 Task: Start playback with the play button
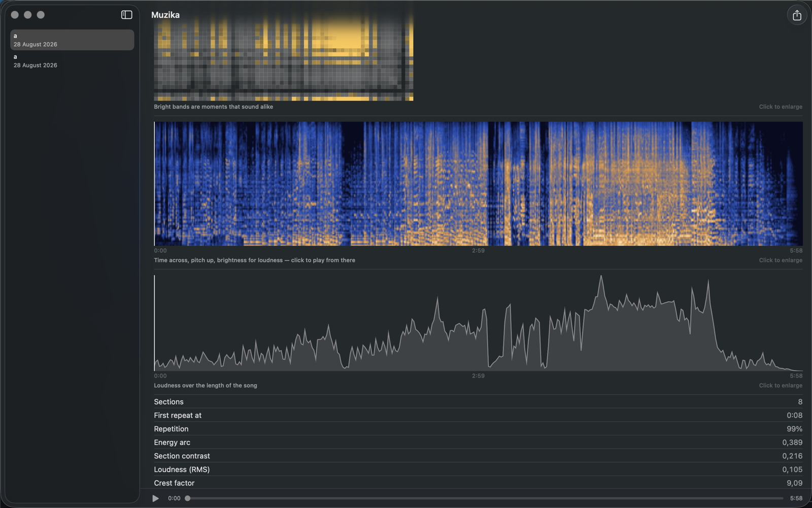coord(155,498)
